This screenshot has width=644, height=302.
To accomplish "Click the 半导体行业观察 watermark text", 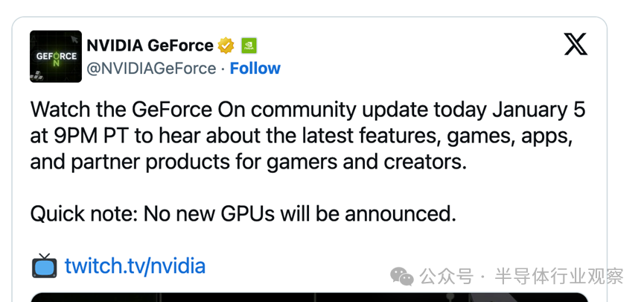I will pyautogui.click(x=561, y=277).
